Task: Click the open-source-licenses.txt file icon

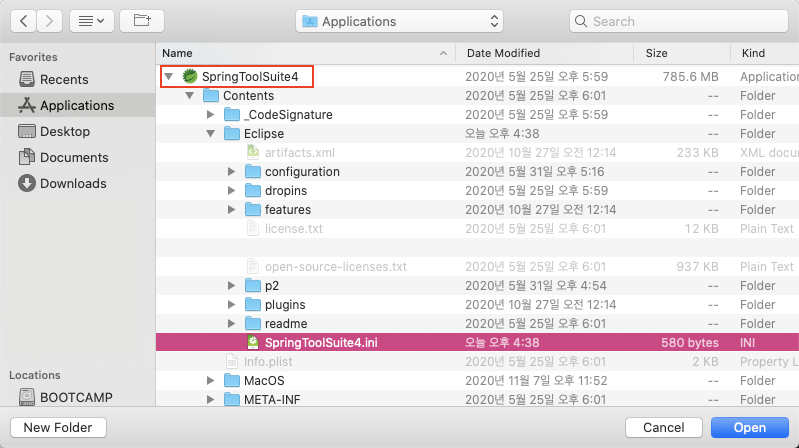Action: point(253,267)
